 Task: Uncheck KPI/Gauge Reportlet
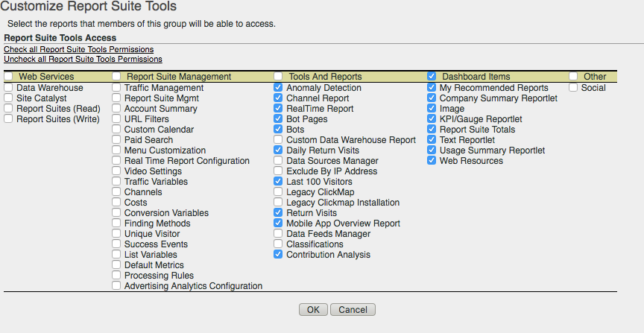(x=432, y=119)
